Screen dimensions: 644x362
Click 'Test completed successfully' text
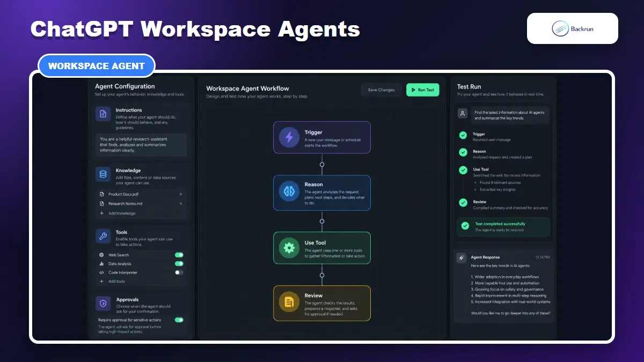point(500,224)
